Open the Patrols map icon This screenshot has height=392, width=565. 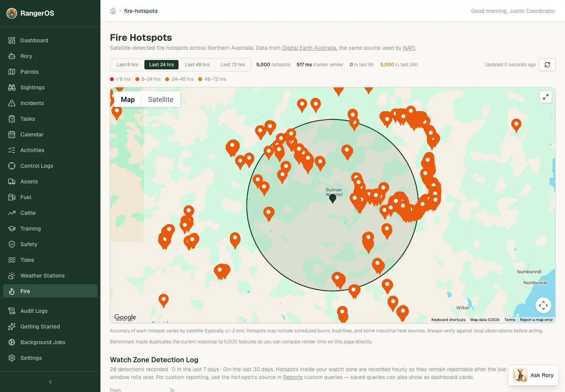(12, 72)
